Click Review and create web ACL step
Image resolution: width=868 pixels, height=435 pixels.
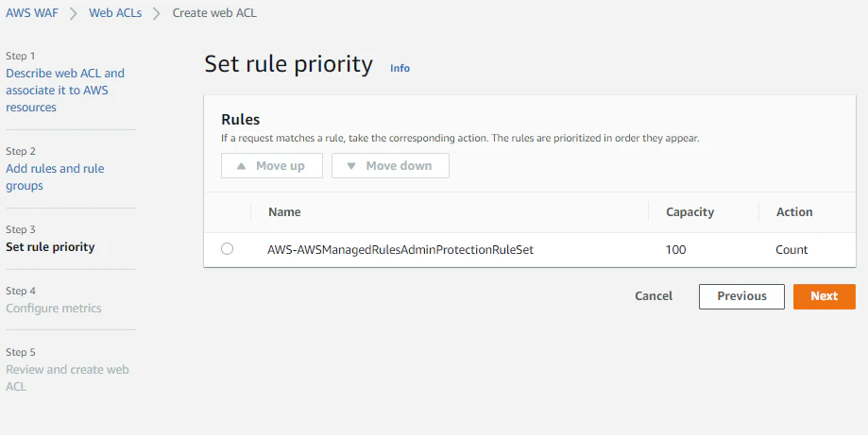(67, 377)
